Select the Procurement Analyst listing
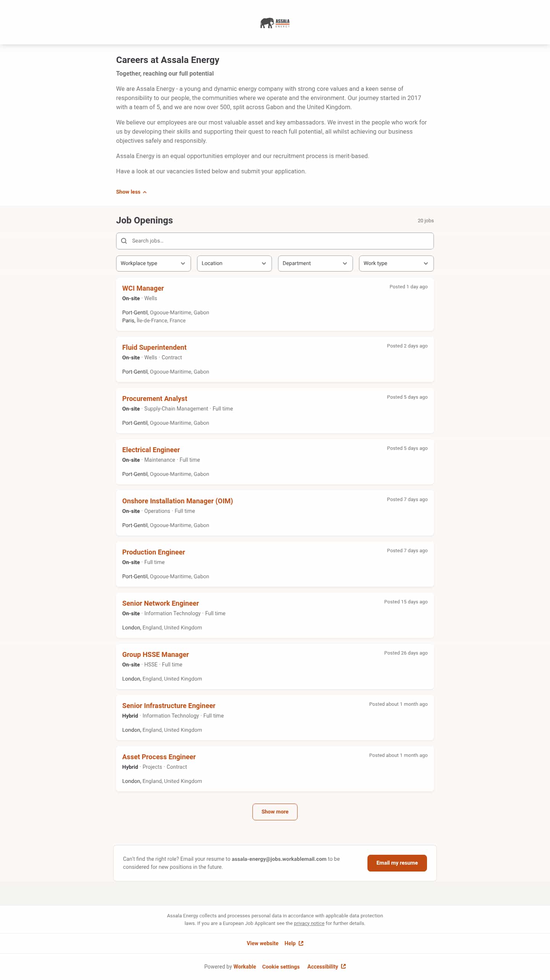 pos(154,398)
